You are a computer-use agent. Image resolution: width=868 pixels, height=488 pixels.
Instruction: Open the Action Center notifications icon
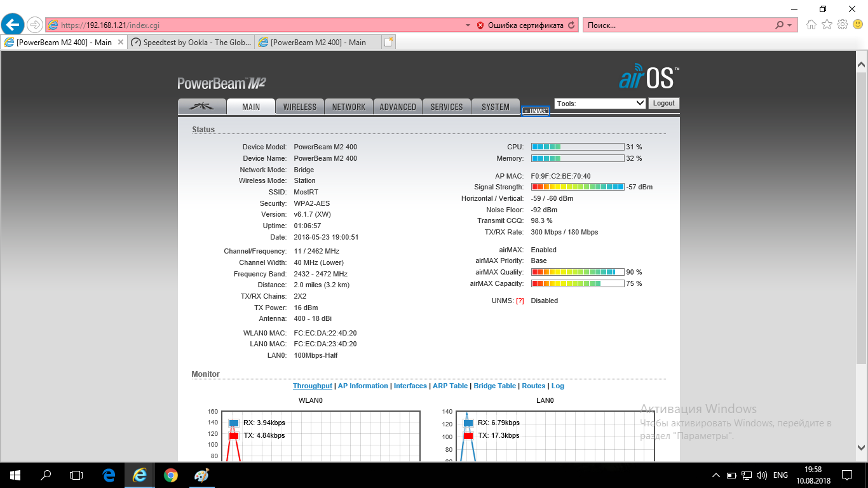pyautogui.click(x=847, y=475)
